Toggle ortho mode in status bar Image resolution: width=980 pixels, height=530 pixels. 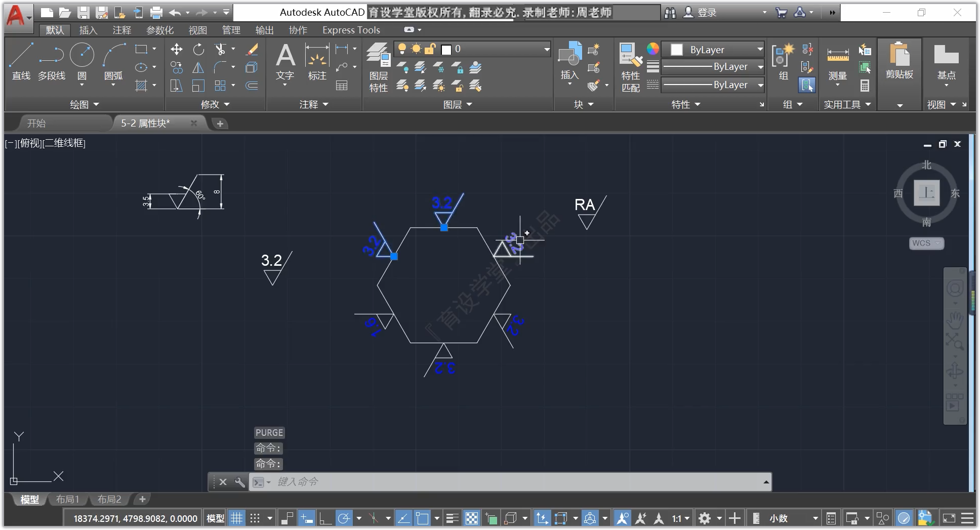[325, 518]
